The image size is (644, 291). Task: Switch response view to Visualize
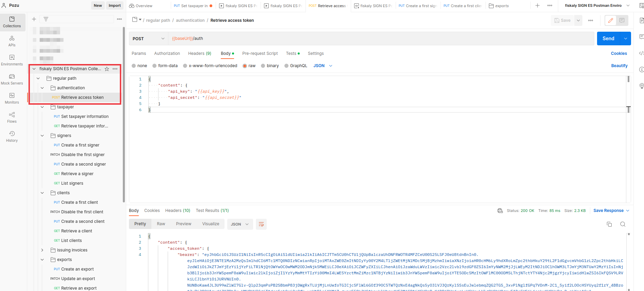point(211,224)
